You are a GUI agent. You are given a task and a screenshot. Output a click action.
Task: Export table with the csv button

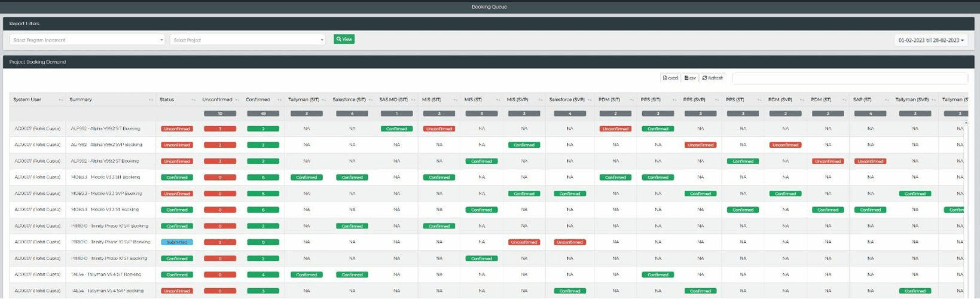(690, 78)
